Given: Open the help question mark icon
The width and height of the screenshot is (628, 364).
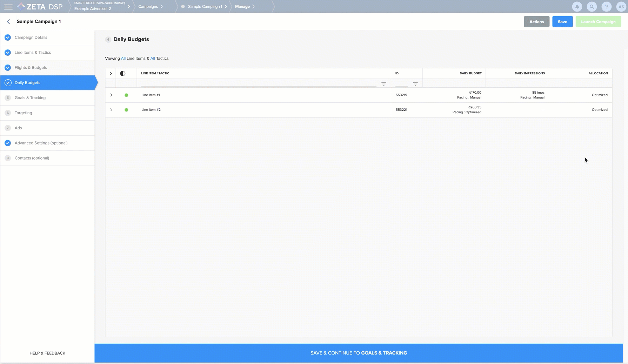Looking at the screenshot, I should pos(606,7).
